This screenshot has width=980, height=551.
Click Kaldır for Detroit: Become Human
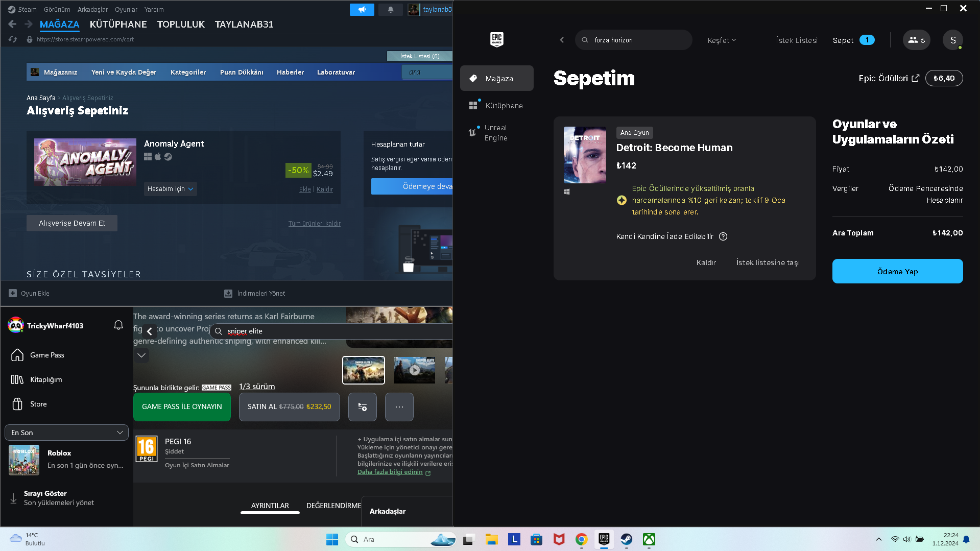[706, 262]
